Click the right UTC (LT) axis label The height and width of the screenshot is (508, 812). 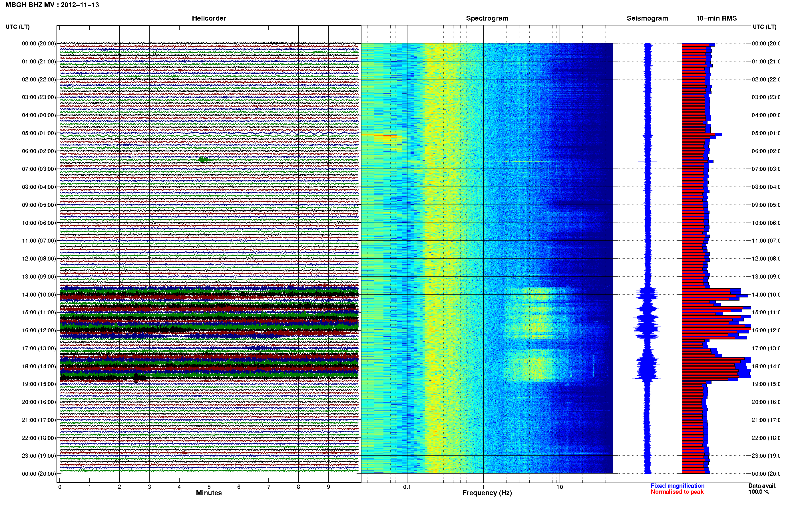(x=764, y=27)
